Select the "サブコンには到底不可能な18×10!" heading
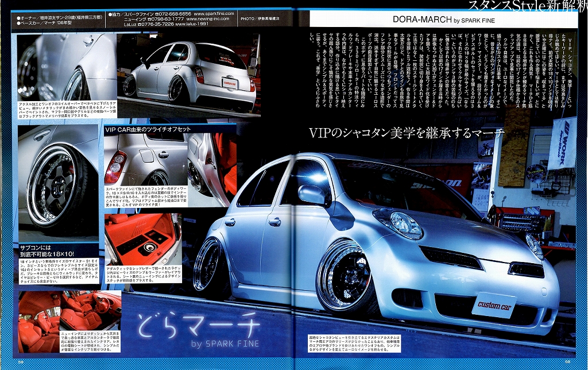Image resolution: width=588 pixels, height=370 pixels. click(x=47, y=250)
